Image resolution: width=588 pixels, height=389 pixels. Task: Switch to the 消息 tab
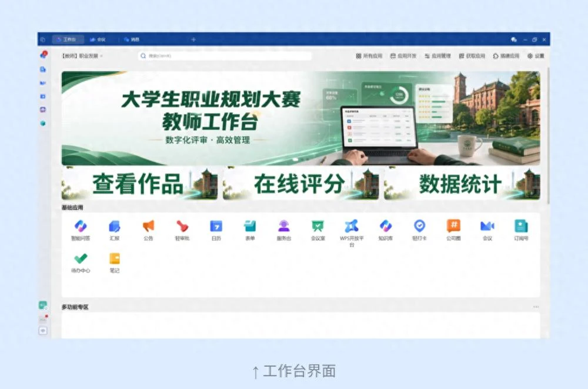coord(132,39)
